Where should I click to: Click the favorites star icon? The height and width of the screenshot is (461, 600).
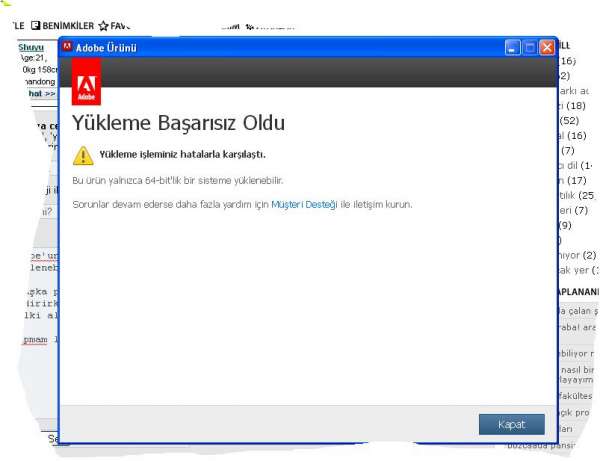pyautogui.click(x=103, y=26)
